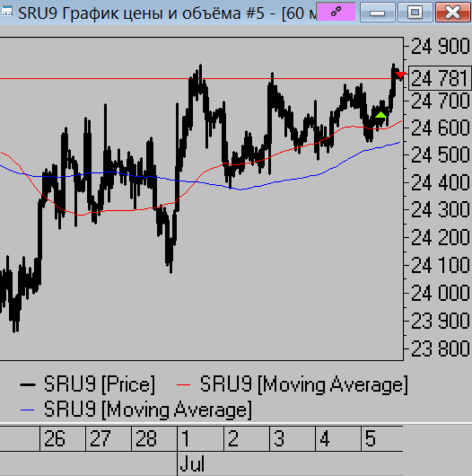Image resolution: width=472 pixels, height=476 pixels.
Task: Select the green buy arrow marker
Action: (x=380, y=114)
